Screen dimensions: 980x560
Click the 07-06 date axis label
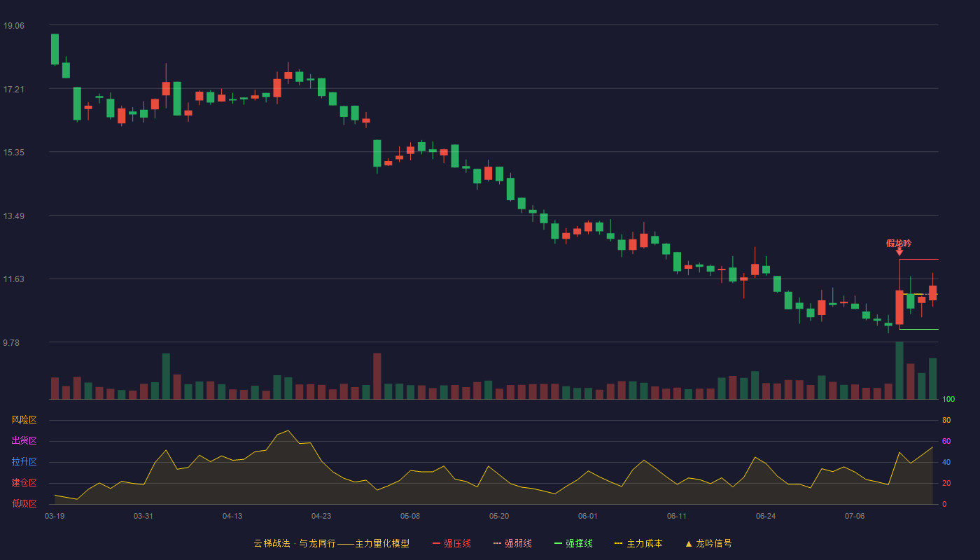(855, 516)
